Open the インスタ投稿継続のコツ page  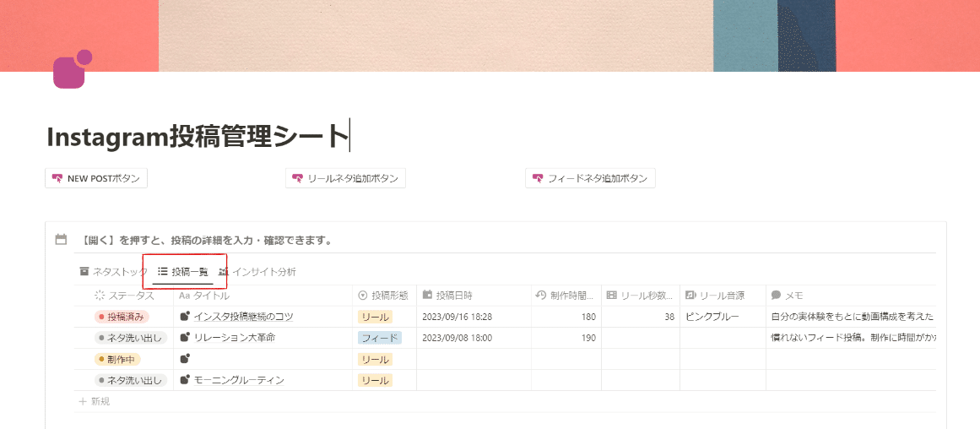coord(243,317)
